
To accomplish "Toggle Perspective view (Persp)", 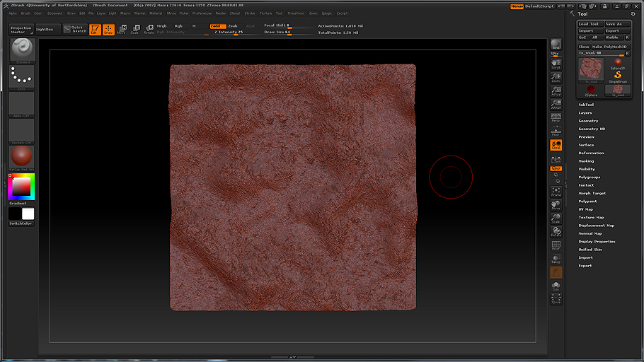I will coord(556,118).
